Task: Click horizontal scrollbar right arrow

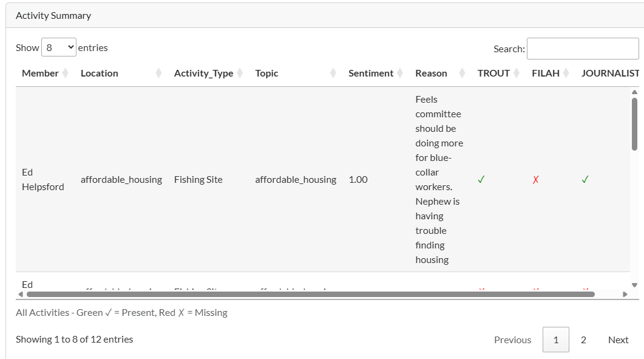Action: 625,295
